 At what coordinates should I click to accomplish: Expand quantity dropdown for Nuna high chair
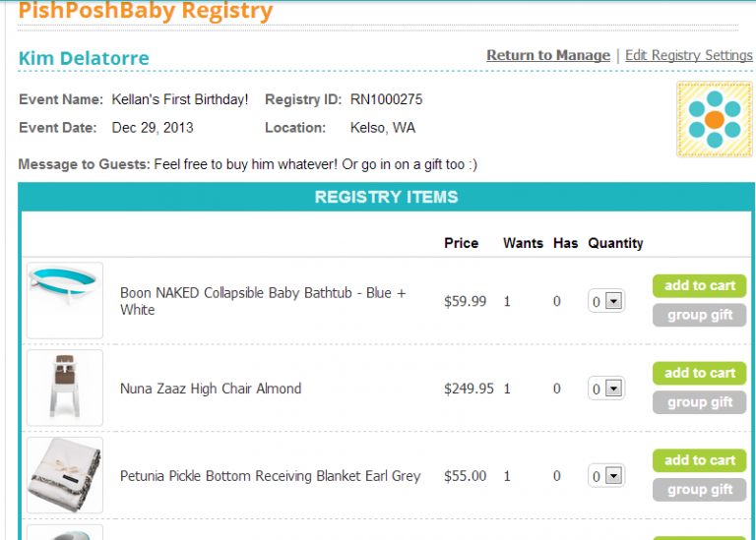(x=606, y=389)
